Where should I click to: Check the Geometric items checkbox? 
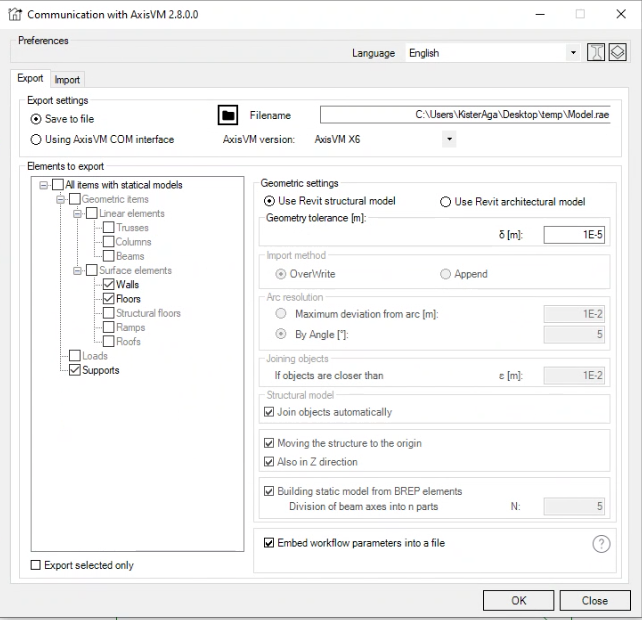[x=75, y=199]
